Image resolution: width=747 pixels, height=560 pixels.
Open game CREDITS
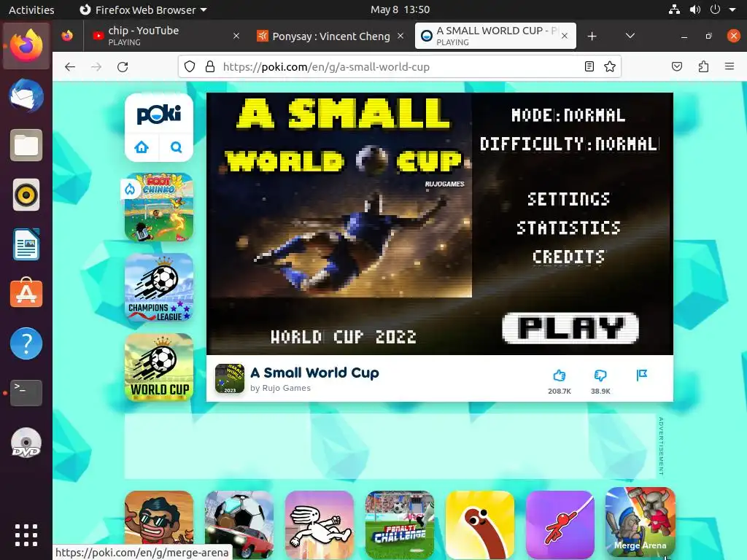coord(568,257)
